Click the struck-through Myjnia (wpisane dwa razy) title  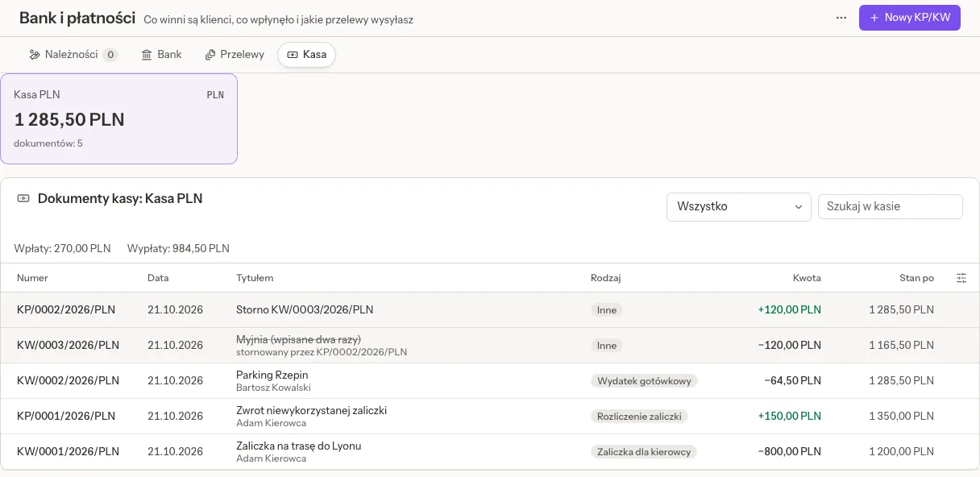(x=298, y=339)
